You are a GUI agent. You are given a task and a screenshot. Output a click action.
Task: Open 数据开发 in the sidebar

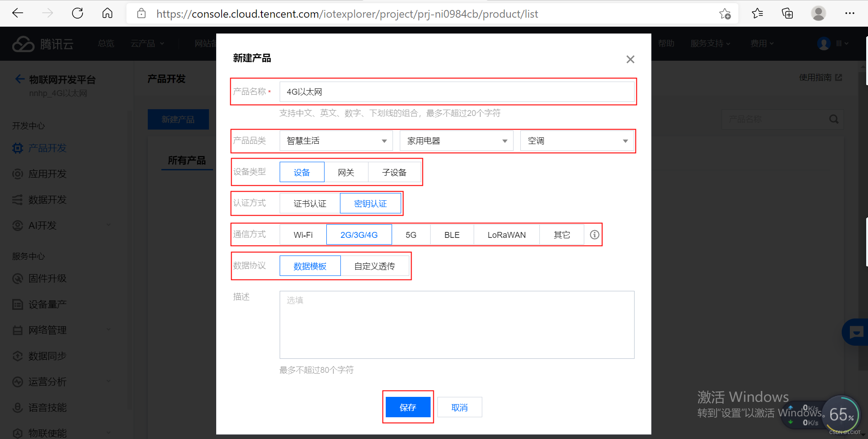point(48,200)
